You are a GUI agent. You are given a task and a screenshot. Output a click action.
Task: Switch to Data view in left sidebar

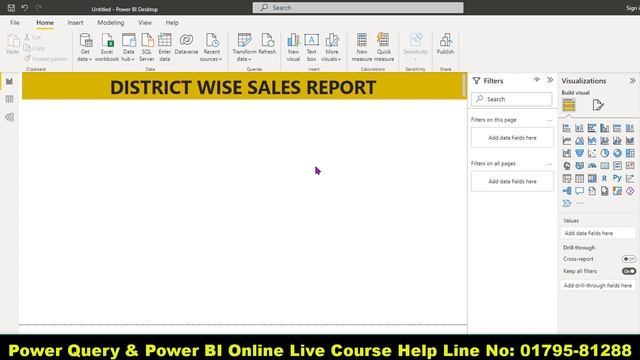[9, 99]
